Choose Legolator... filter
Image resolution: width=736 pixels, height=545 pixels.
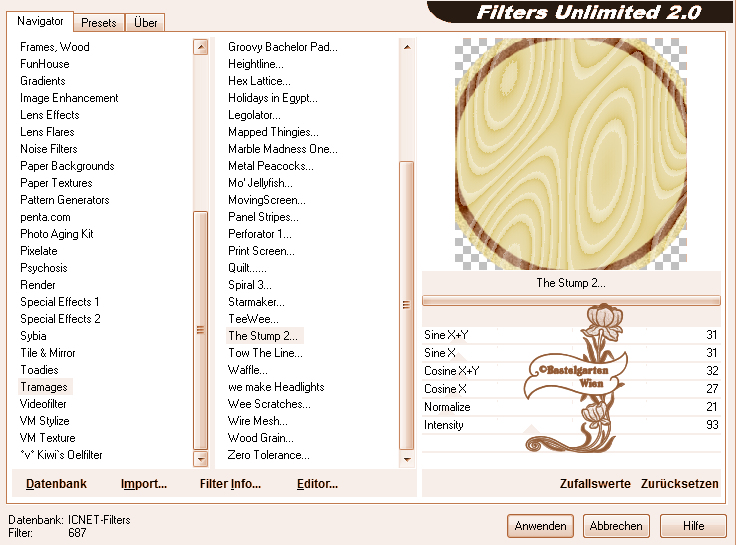254,115
